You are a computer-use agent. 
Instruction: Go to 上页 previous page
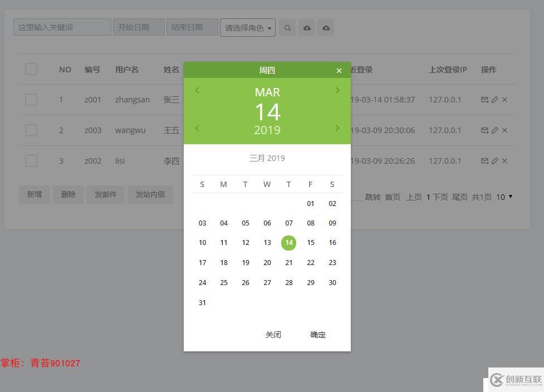[414, 197]
